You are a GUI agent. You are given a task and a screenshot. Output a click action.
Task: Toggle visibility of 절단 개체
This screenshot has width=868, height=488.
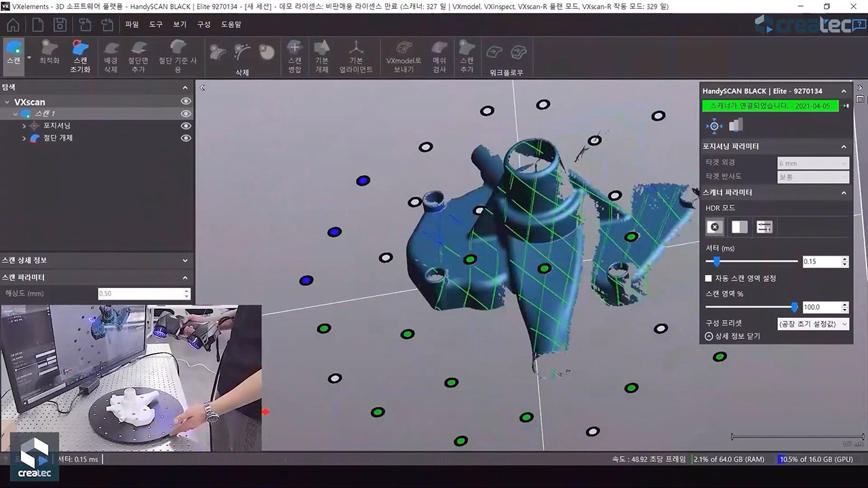pyautogui.click(x=185, y=138)
